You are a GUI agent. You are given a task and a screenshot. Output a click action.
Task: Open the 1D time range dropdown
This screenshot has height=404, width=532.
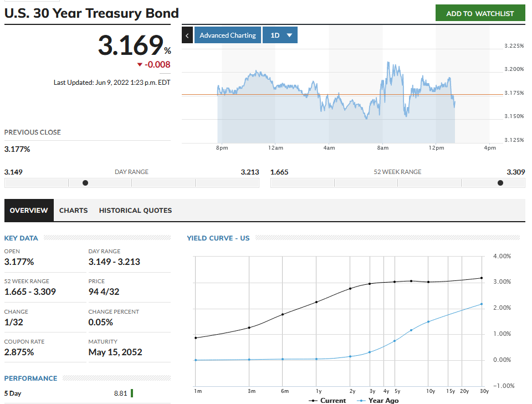(280, 35)
